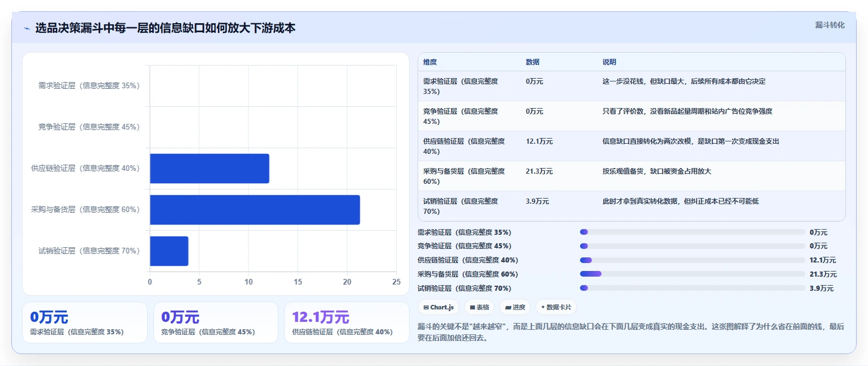Select the Chart.js chip
This screenshot has height=366, width=868.
click(439, 307)
